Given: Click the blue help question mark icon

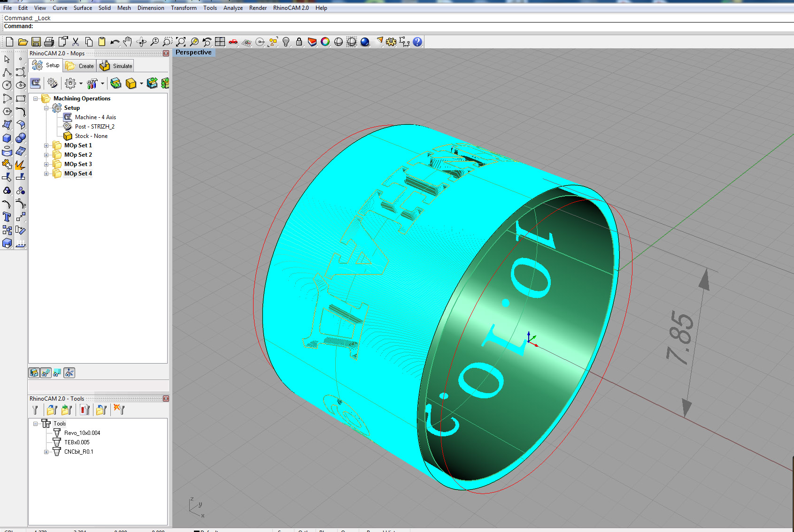Looking at the screenshot, I should 417,42.
